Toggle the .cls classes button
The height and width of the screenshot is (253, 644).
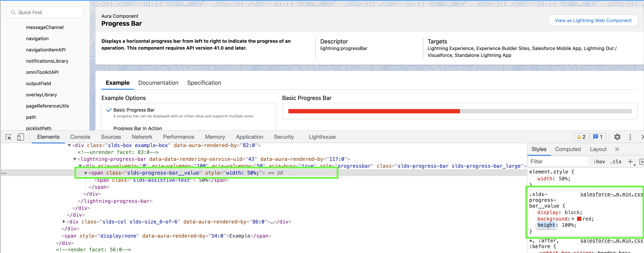(x=616, y=162)
